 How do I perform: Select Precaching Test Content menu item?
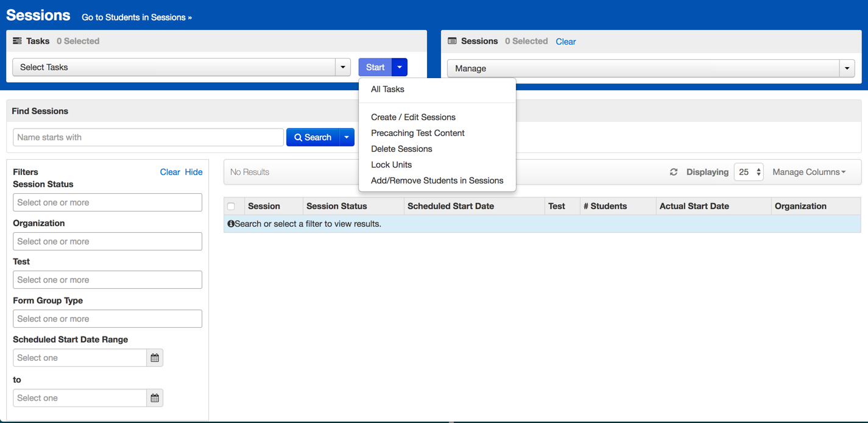click(417, 133)
